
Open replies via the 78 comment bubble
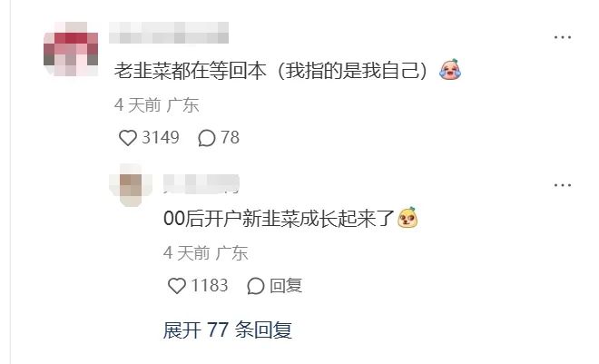[206, 138]
